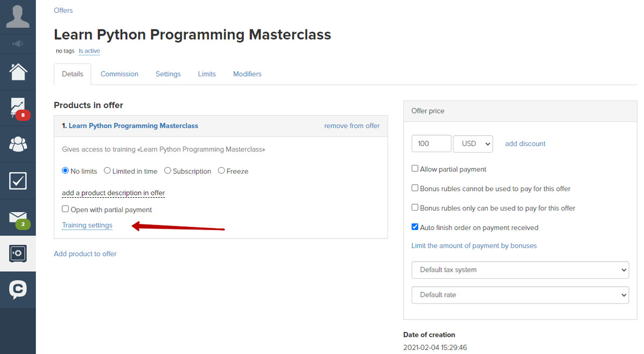Image resolution: width=644 pixels, height=354 pixels.
Task: Go to the home house icon
Action: (18, 71)
